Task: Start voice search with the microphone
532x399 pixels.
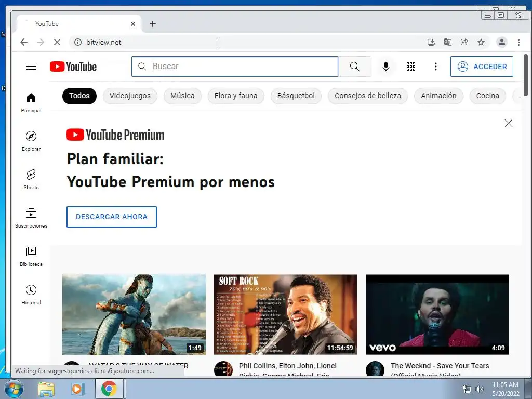Action: pyautogui.click(x=386, y=66)
